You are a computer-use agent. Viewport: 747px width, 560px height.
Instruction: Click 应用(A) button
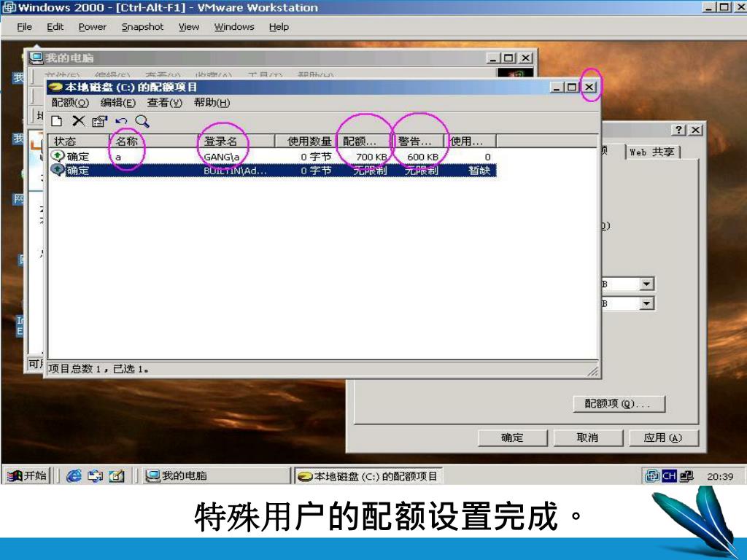pyautogui.click(x=663, y=437)
